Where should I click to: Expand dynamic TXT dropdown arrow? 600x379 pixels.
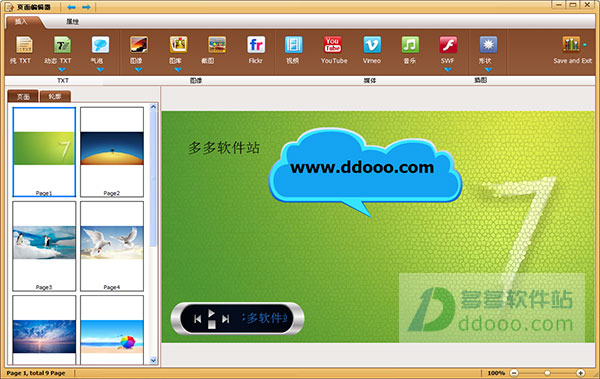coord(62,70)
